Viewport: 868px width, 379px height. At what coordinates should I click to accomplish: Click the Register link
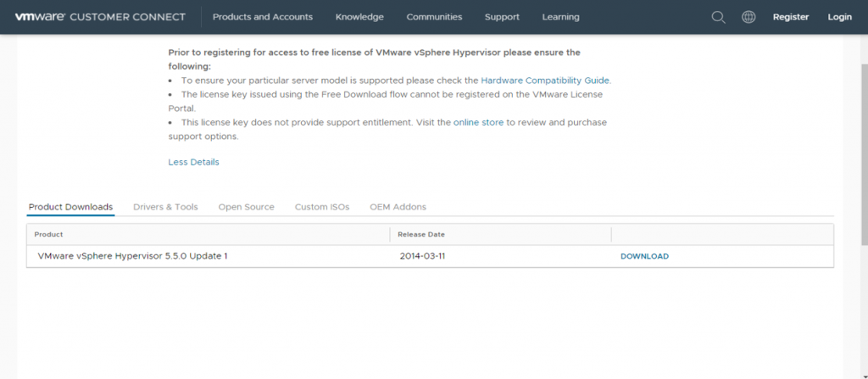pyautogui.click(x=791, y=17)
